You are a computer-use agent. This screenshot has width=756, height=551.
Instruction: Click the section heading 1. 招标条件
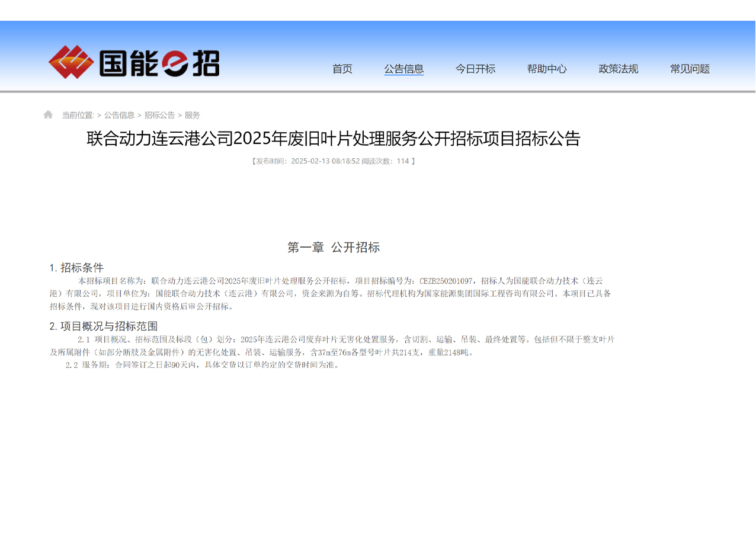point(76,268)
